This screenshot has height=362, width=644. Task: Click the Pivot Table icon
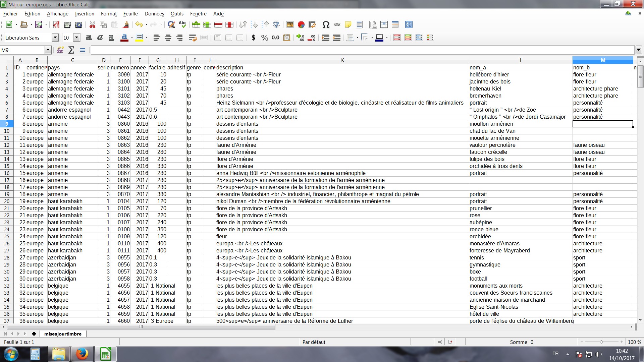(x=312, y=24)
